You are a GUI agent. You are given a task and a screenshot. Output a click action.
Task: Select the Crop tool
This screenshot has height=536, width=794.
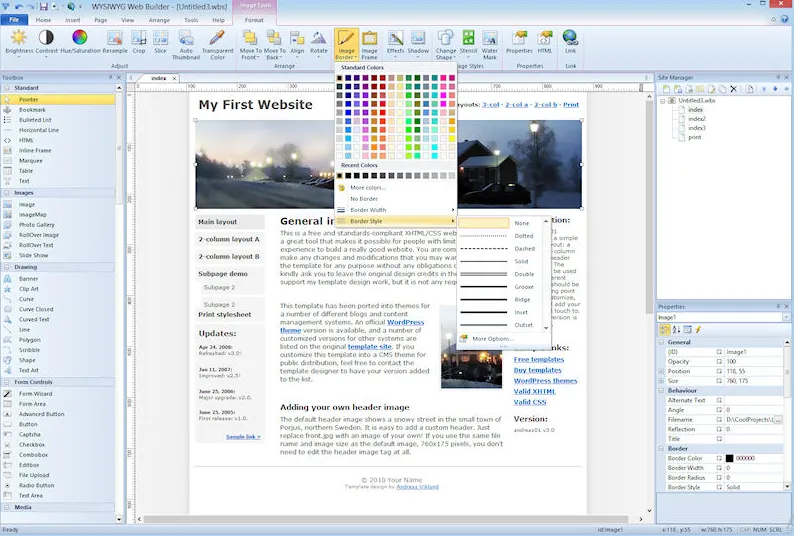tap(139, 37)
